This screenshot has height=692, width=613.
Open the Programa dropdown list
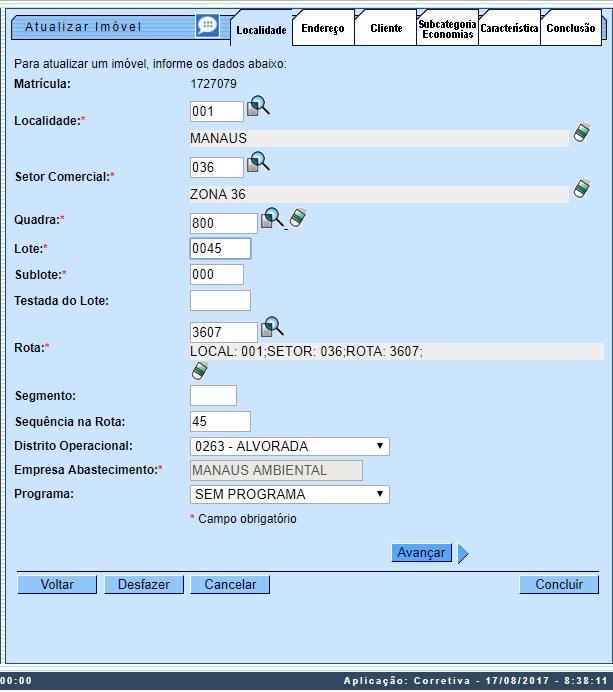tap(289, 494)
